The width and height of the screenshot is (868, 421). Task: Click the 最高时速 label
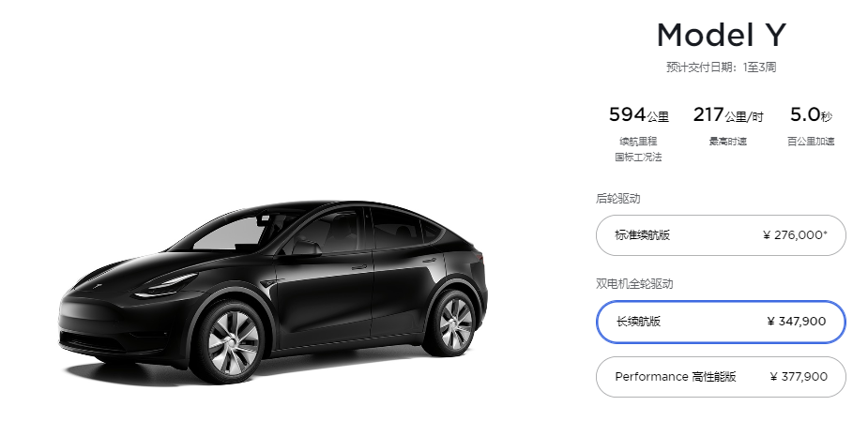[x=728, y=142]
